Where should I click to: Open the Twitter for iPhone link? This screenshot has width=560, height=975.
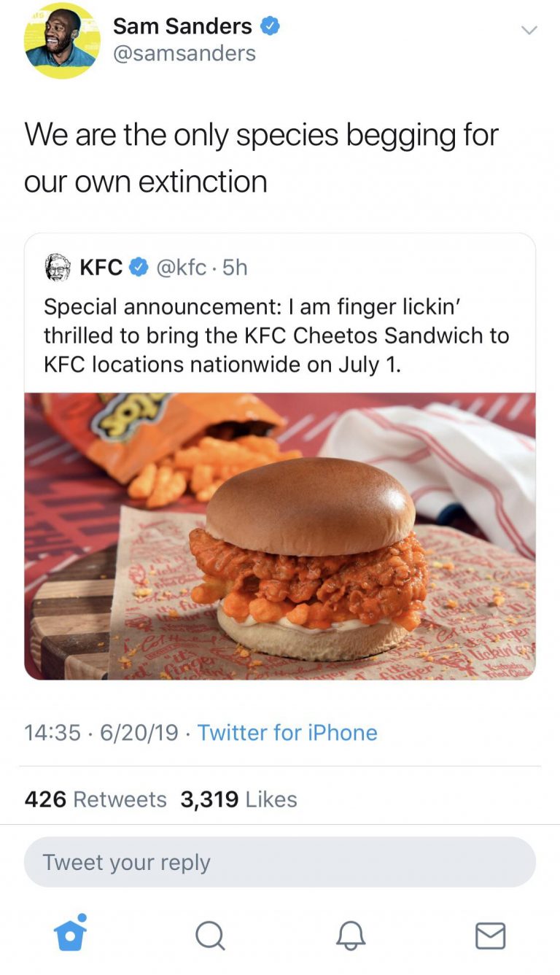[x=287, y=732]
